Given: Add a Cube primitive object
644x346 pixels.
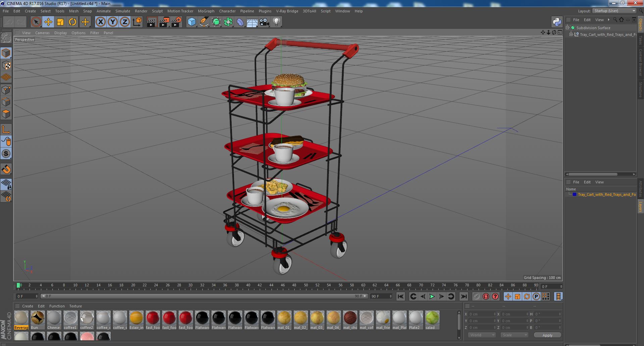Looking at the screenshot, I should (x=192, y=22).
